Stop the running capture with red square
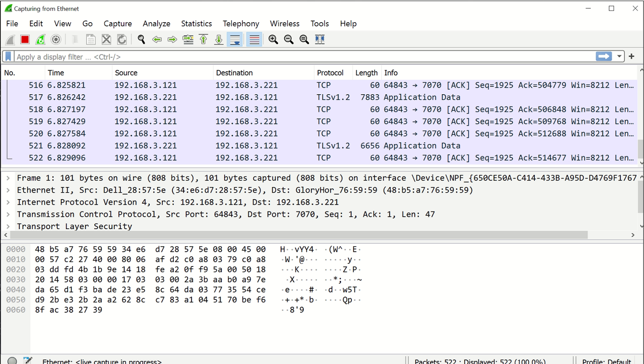The width and height of the screenshot is (644, 364). click(25, 40)
